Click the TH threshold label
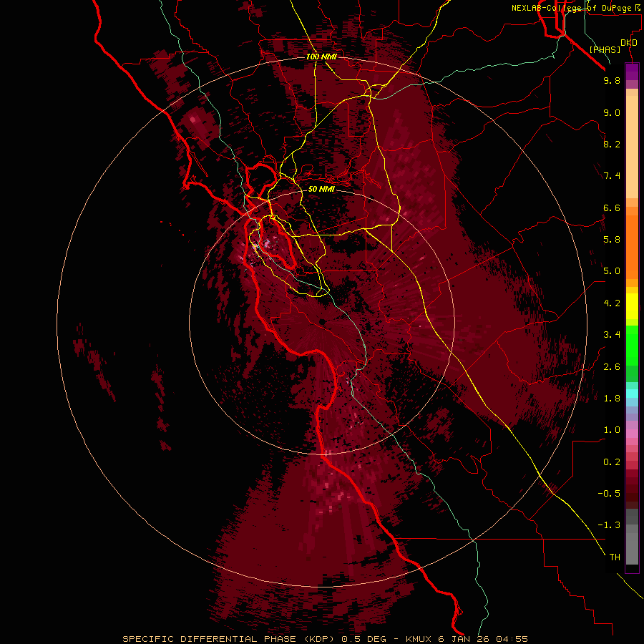 (615, 557)
